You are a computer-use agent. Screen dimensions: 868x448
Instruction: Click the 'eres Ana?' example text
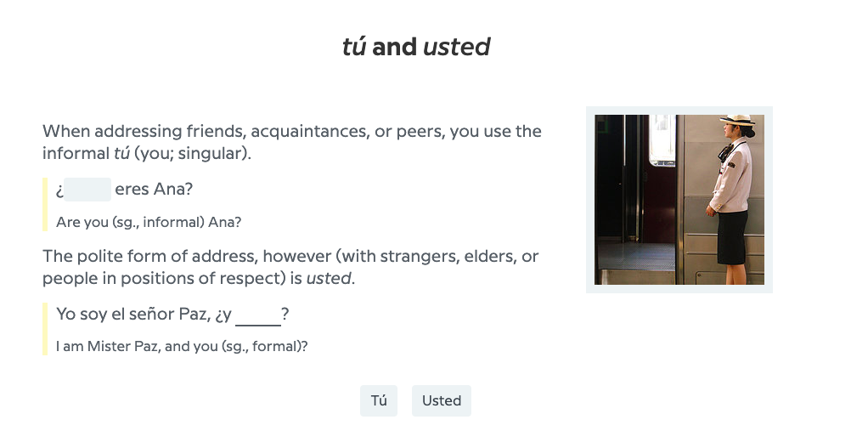point(154,190)
